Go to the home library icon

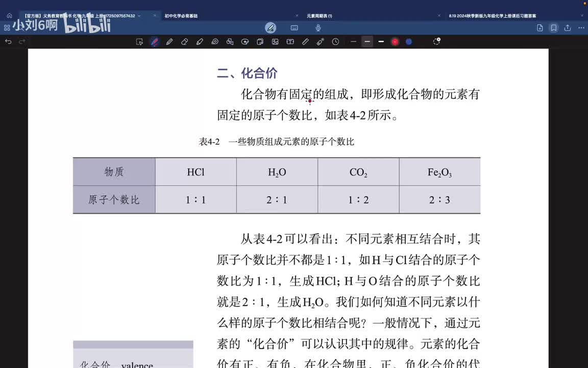[9, 16]
